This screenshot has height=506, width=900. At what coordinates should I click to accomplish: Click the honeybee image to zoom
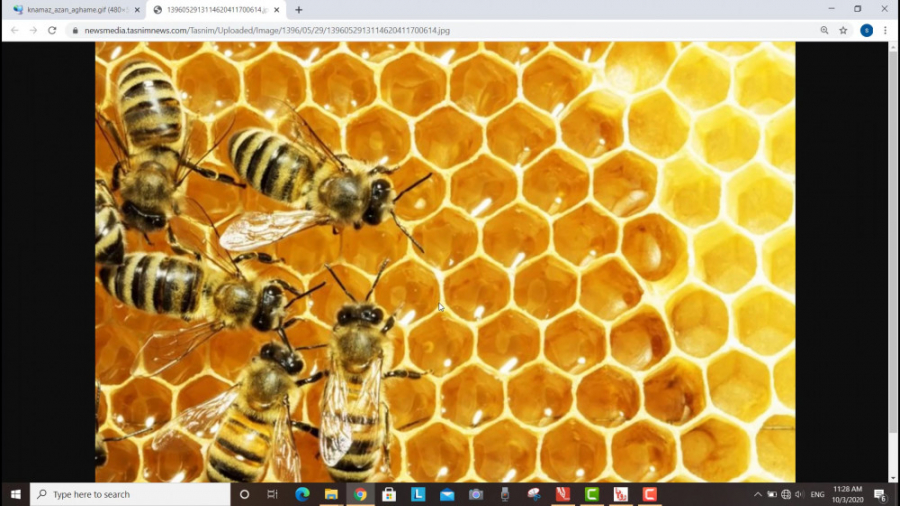tap(445, 262)
